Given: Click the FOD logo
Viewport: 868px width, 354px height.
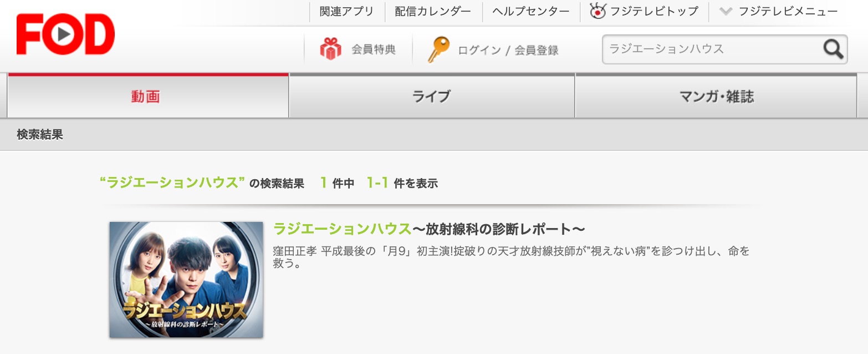Looking at the screenshot, I should tap(65, 34).
